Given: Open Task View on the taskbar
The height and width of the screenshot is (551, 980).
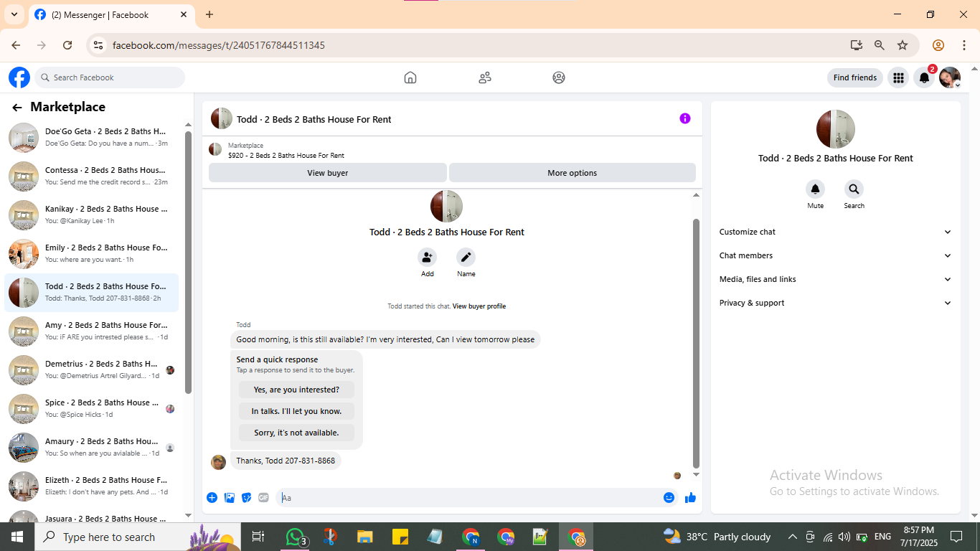Looking at the screenshot, I should point(258,537).
